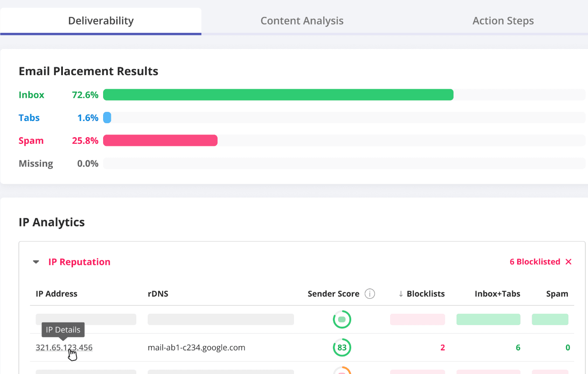Click the sender score 83 circle
This screenshot has height=374, width=588.
tap(342, 348)
